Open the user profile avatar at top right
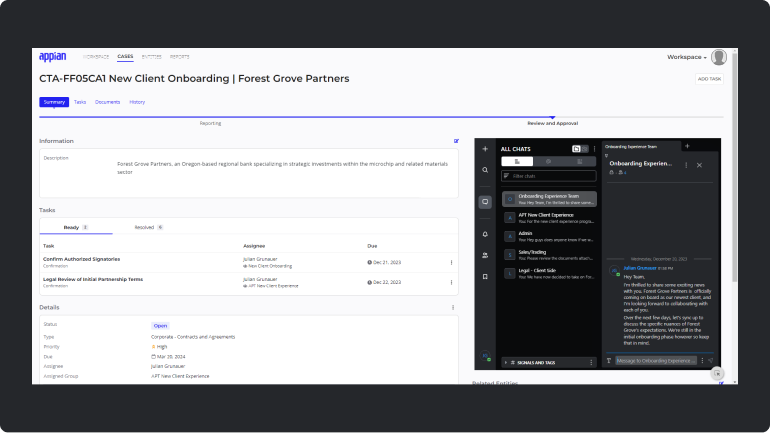Screen dimensions: 770x433 point(719,57)
